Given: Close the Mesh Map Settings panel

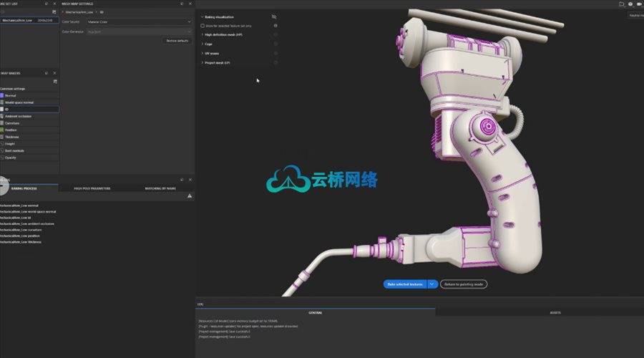Looking at the screenshot, I should [x=191, y=4].
